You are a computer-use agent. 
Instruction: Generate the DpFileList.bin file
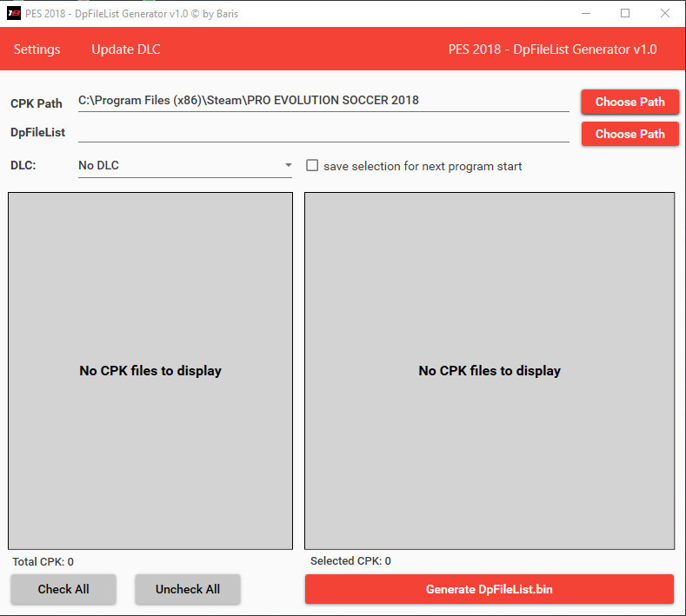(x=490, y=589)
